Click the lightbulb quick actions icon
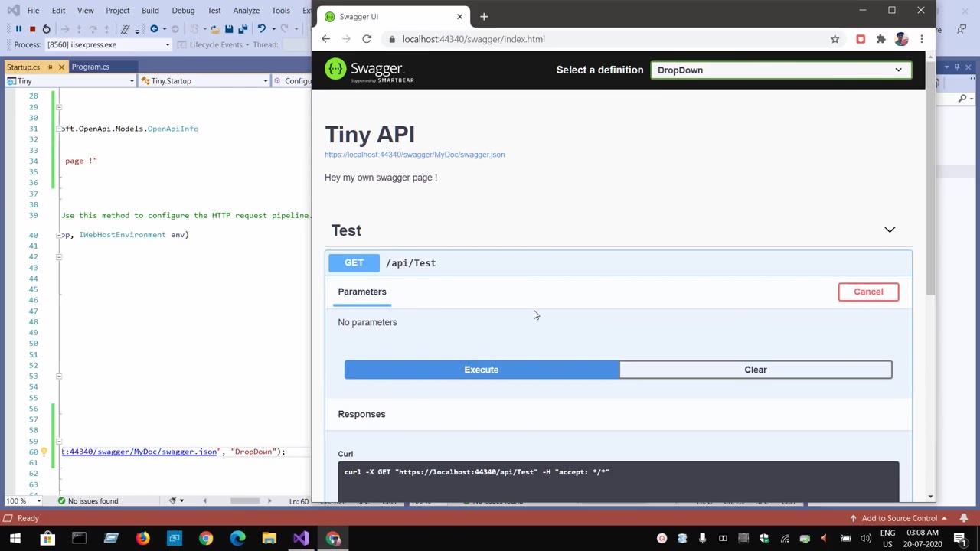The image size is (980, 551). (x=44, y=452)
